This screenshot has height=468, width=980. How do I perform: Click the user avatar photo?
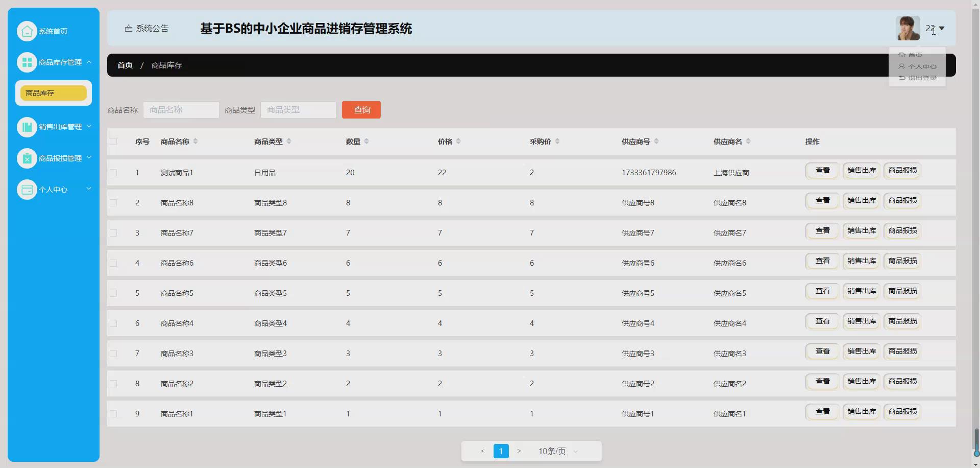click(x=908, y=28)
